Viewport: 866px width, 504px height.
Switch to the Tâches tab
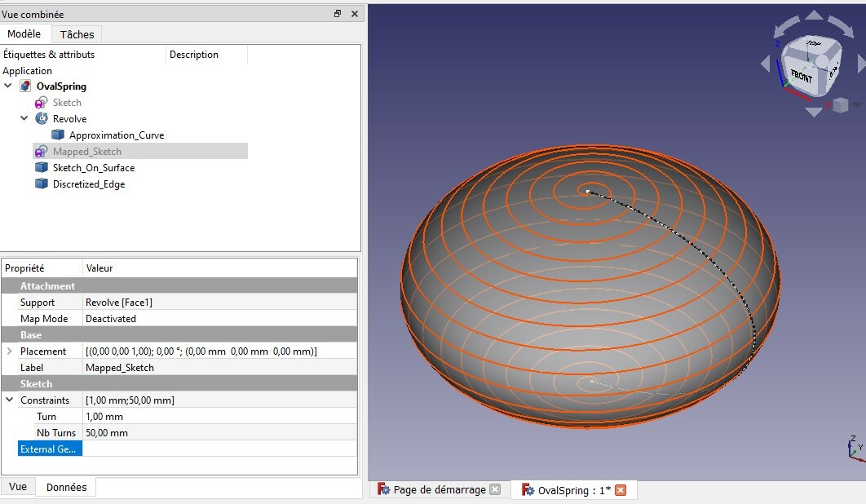tap(75, 34)
